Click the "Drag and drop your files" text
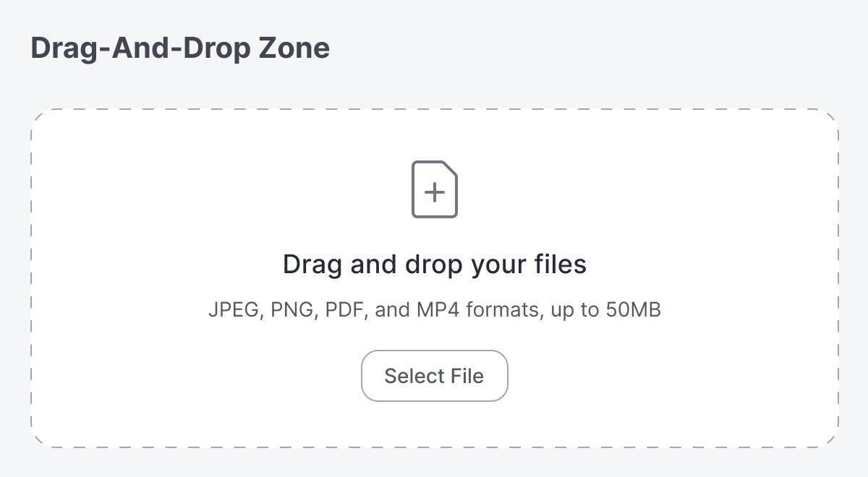The width and height of the screenshot is (868, 477). tap(434, 265)
